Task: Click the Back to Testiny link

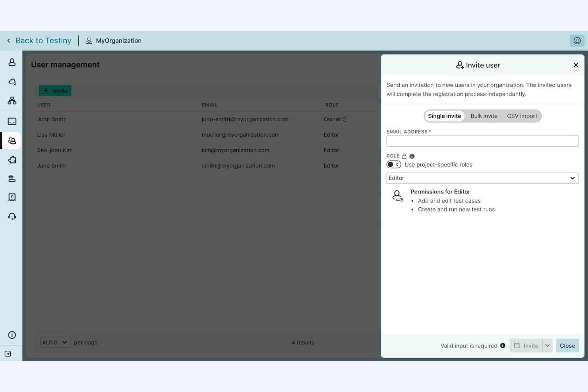Action: pyautogui.click(x=43, y=41)
